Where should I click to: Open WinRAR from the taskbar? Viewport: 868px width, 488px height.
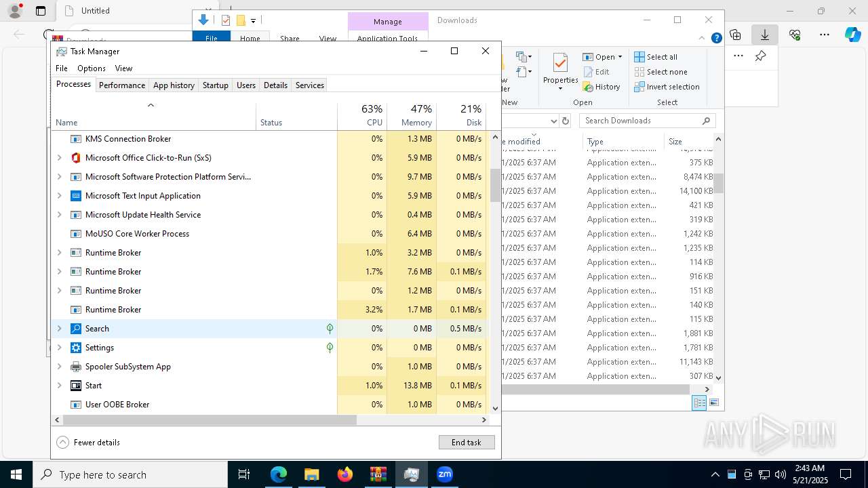coord(378,474)
